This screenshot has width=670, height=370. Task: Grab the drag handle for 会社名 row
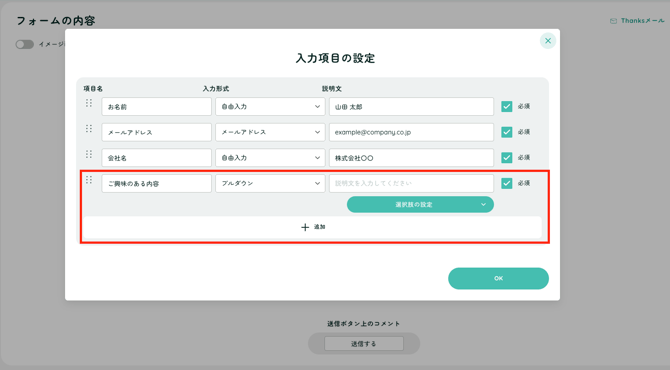pyautogui.click(x=89, y=154)
